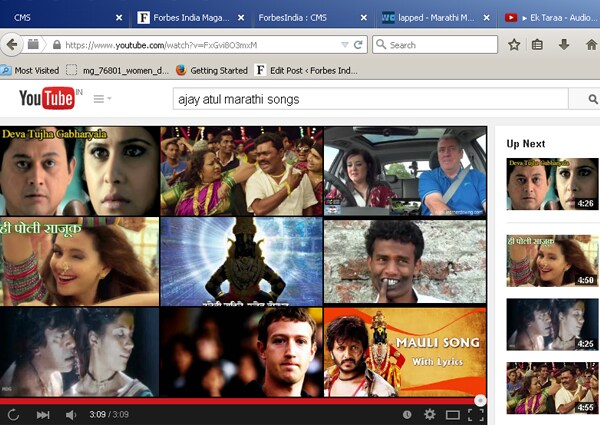Go to Firefox home page
Screen dimensions: 600x425
click(x=590, y=44)
